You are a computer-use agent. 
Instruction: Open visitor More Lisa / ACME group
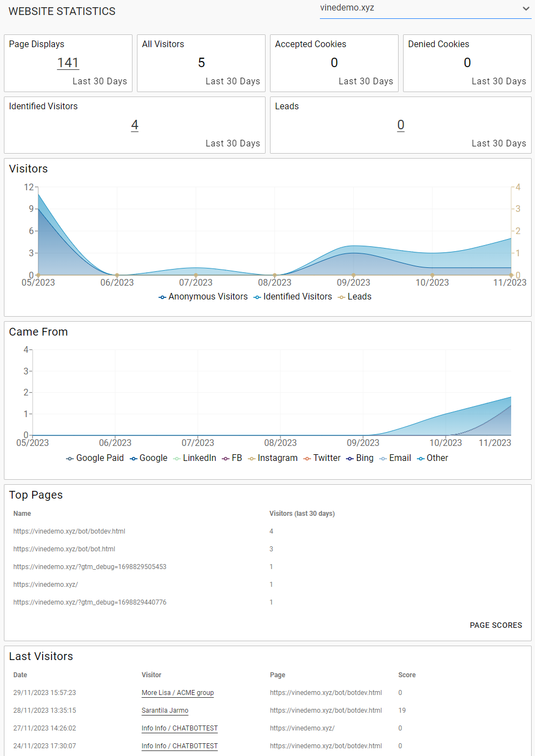point(177,693)
